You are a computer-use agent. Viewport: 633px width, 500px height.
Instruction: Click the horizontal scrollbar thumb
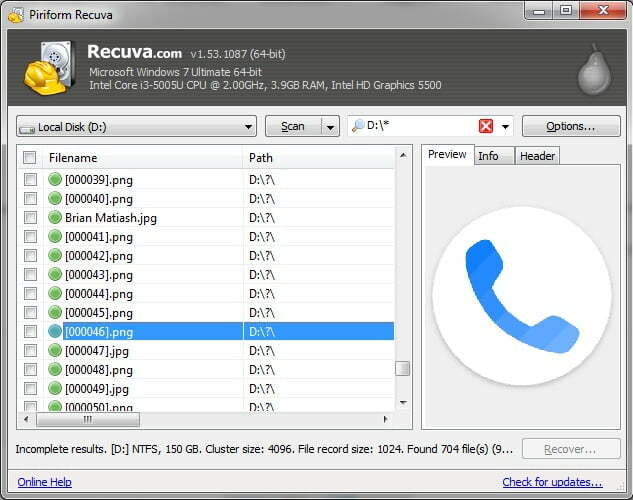pos(88,420)
